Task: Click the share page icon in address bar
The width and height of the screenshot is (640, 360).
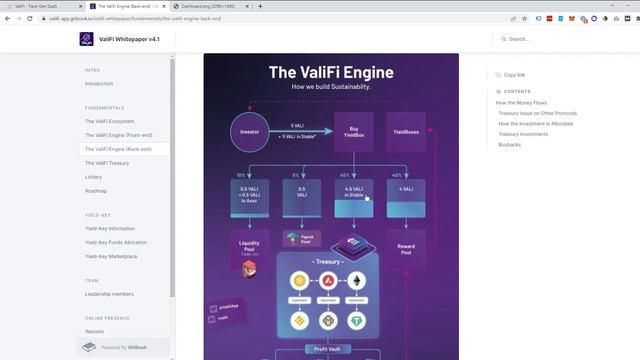Action: (513, 18)
